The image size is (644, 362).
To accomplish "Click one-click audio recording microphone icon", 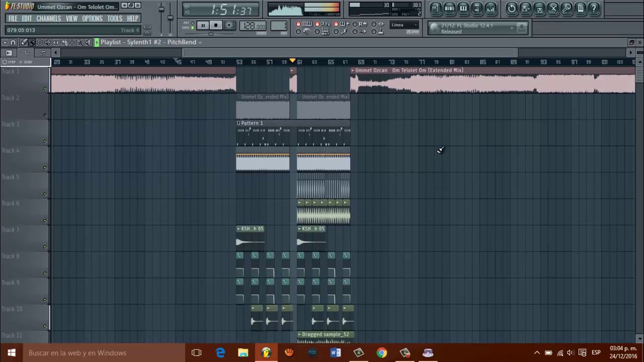I will 566,8.
